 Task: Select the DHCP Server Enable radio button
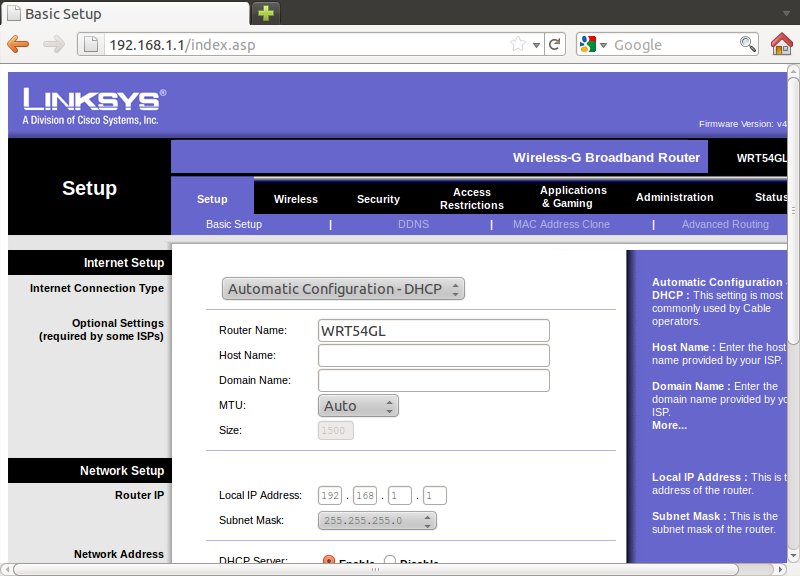coord(328,562)
